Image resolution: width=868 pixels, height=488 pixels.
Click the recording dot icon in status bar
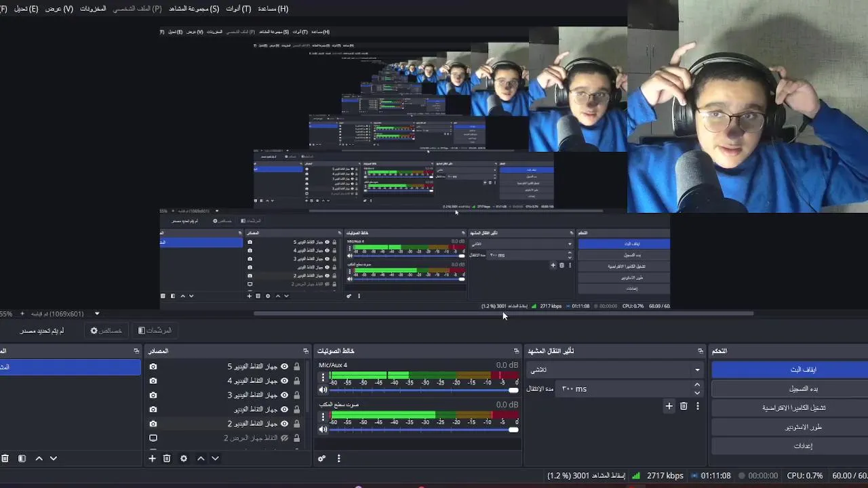tap(742, 476)
